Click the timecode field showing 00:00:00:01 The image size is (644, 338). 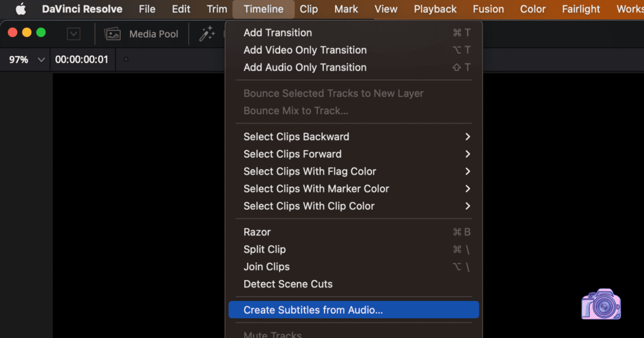click(82, 60)
